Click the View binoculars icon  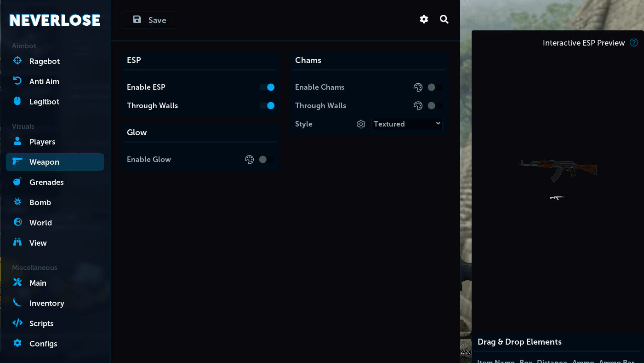click(x=17, y=242)
